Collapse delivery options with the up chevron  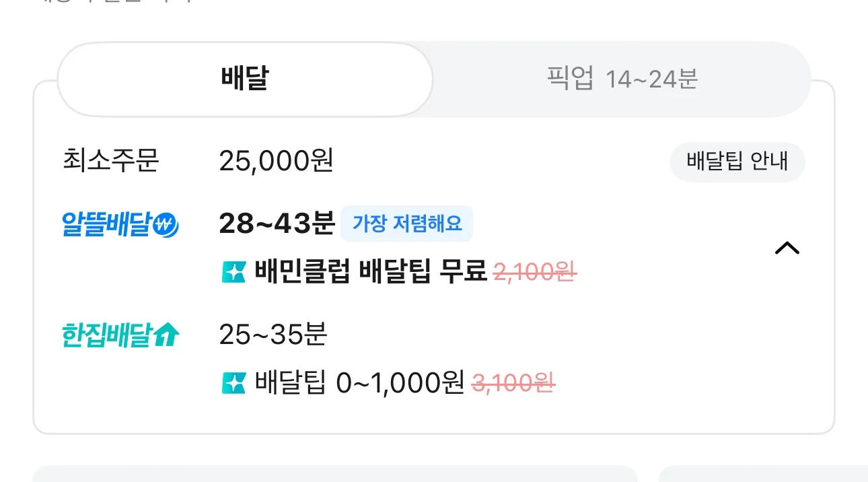(787, 248)
